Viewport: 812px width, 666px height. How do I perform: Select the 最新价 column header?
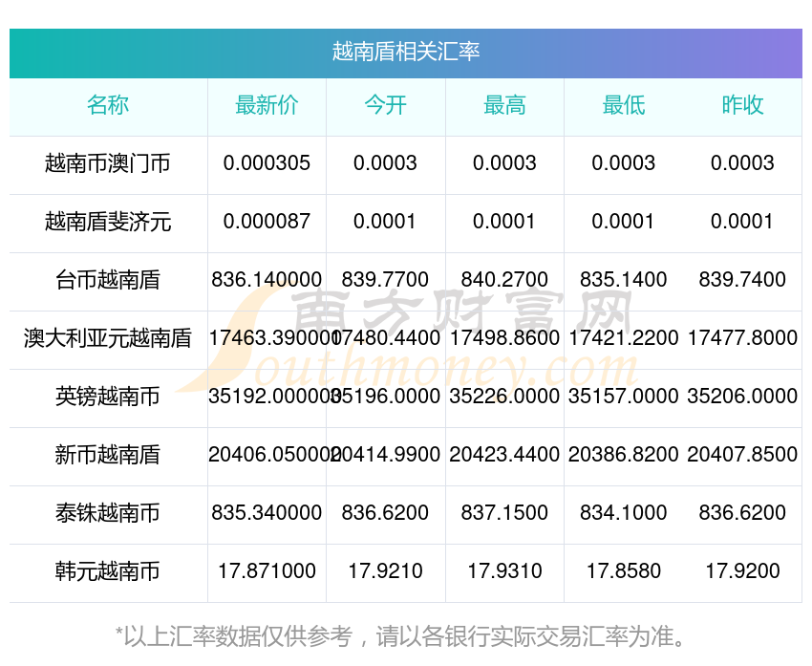coord(267,105)
